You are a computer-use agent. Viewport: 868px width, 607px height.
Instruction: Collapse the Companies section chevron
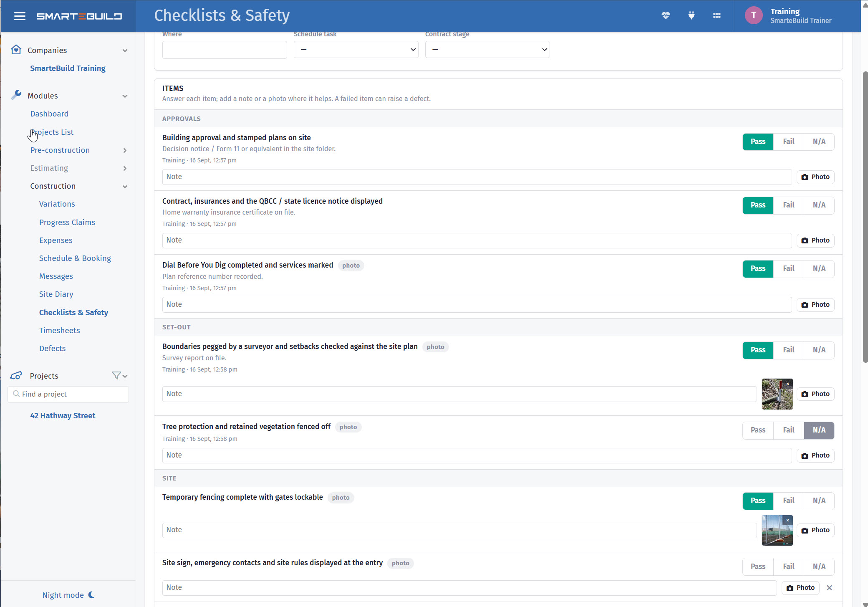(x=125, y=51)
